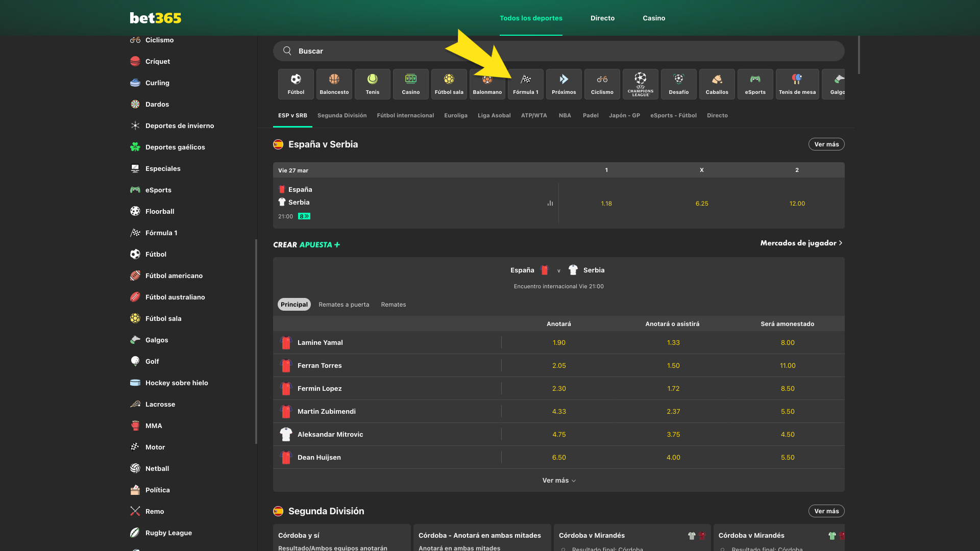
Task: Open the Fórmula 1 sport tile
Action: click(x=525, y=84)
